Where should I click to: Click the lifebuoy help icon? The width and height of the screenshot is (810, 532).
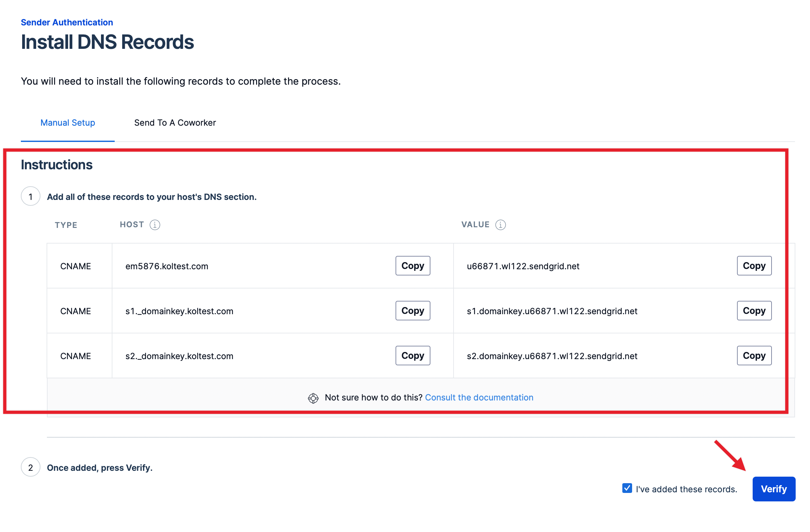[x=313, y=398]
